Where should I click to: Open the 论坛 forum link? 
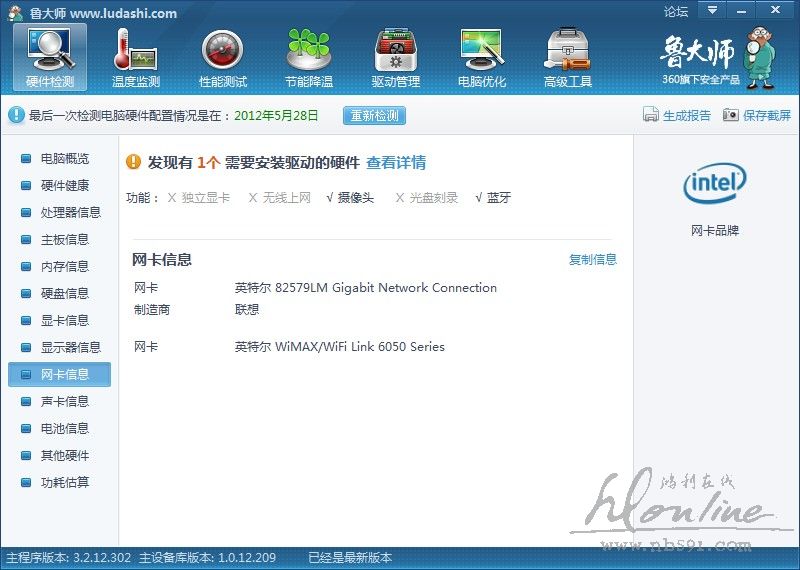coord(676,11)
